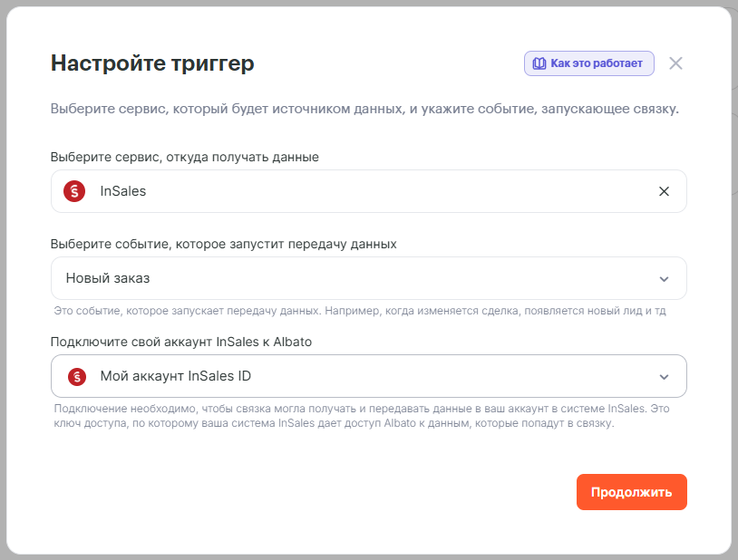Click the InSales service selection field
Image resolution: width=738 pixels, height=560 pixels.
coord(363,191)
